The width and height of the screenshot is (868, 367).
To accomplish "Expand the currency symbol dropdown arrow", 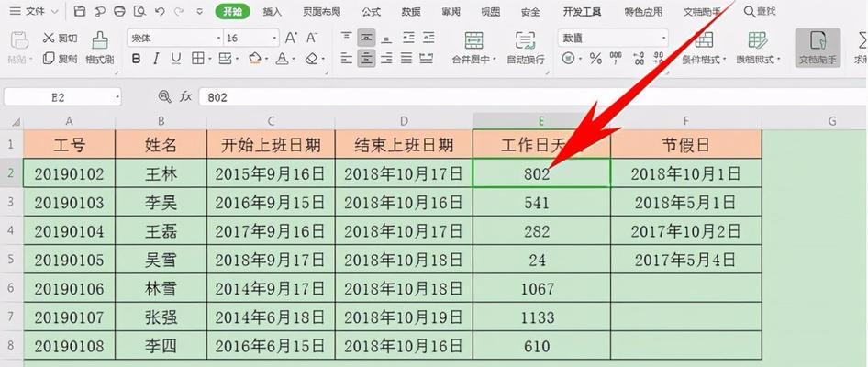I will tap(580, 58).
